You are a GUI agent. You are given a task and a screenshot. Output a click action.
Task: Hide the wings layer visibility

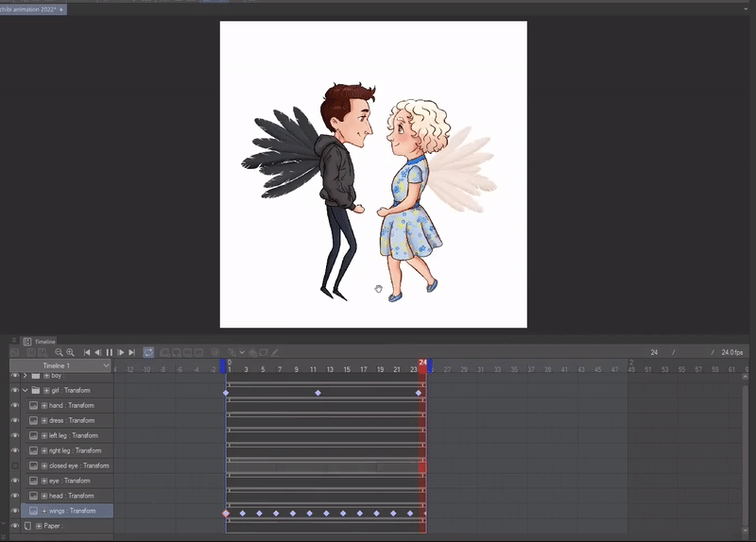pos(14,511)
